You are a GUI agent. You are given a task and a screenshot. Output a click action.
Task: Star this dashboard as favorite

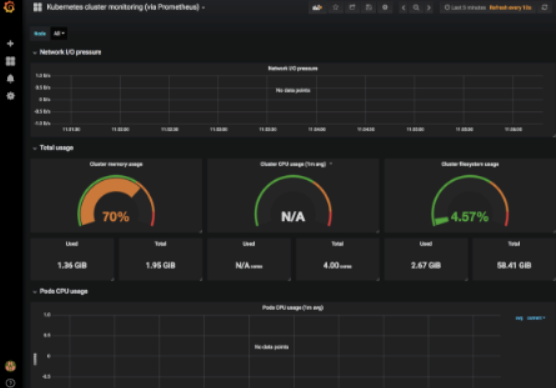tap(335, 7)
